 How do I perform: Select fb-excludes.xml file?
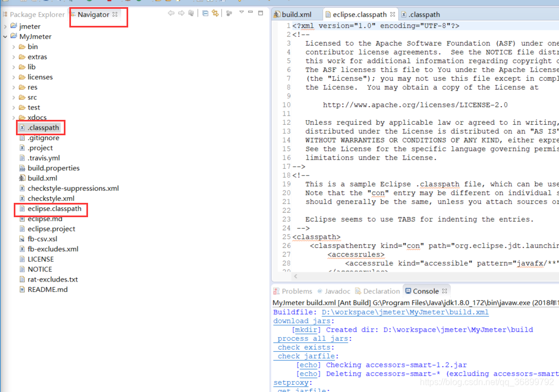tap(53, 249)
